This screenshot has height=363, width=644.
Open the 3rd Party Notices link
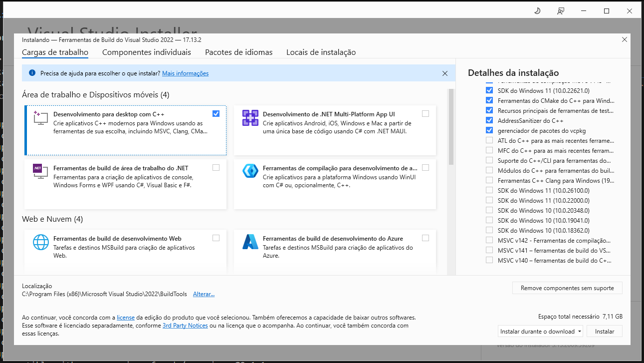(185, 325)
